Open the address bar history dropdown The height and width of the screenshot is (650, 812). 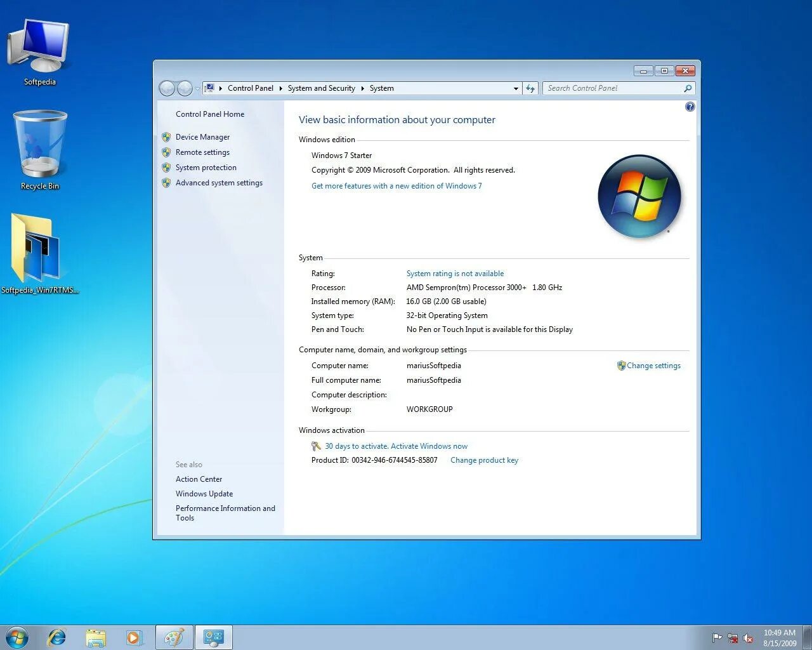click(x=516, y=88)
